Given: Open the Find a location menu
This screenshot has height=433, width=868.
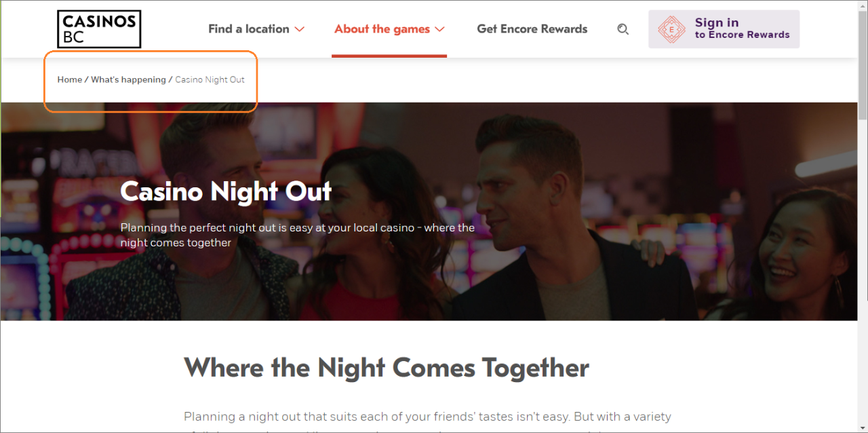Looking at the screenshot, I should coord(256,29).
